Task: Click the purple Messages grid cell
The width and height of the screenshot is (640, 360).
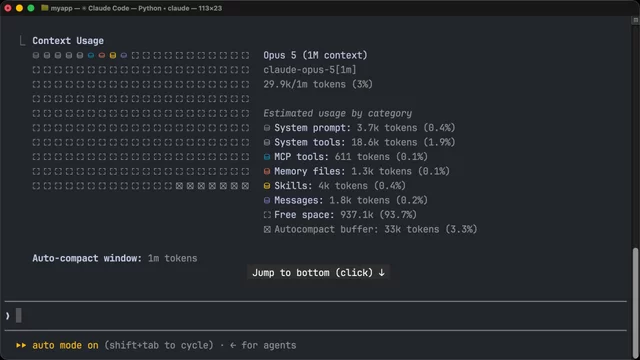Action: [x=124, y=55]
